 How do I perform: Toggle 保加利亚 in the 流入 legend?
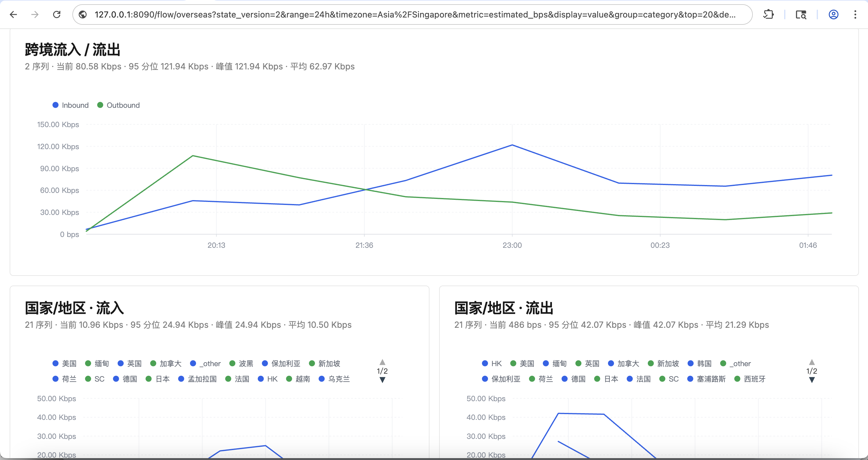click(281, 363)
